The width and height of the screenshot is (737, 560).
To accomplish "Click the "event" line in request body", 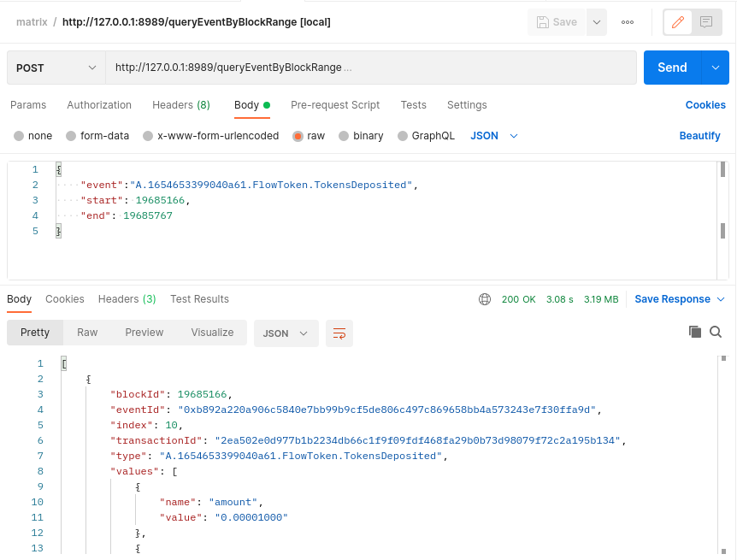I will 249,185.
